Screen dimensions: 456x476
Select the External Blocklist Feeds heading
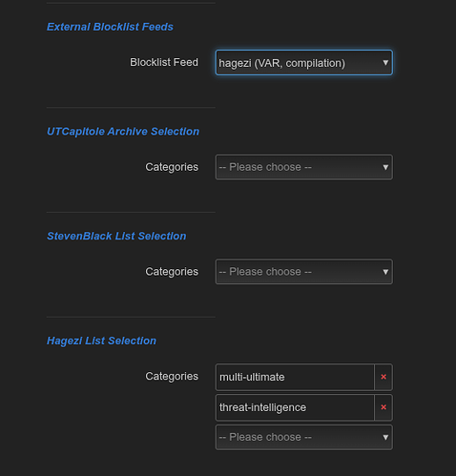pyautogui.click(x=110, y=27)
